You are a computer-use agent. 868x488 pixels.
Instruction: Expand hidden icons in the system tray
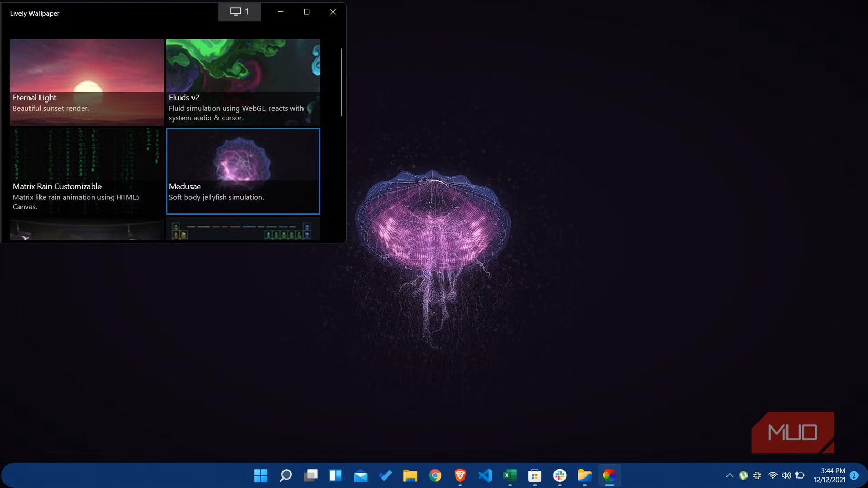tap(730, 476)
